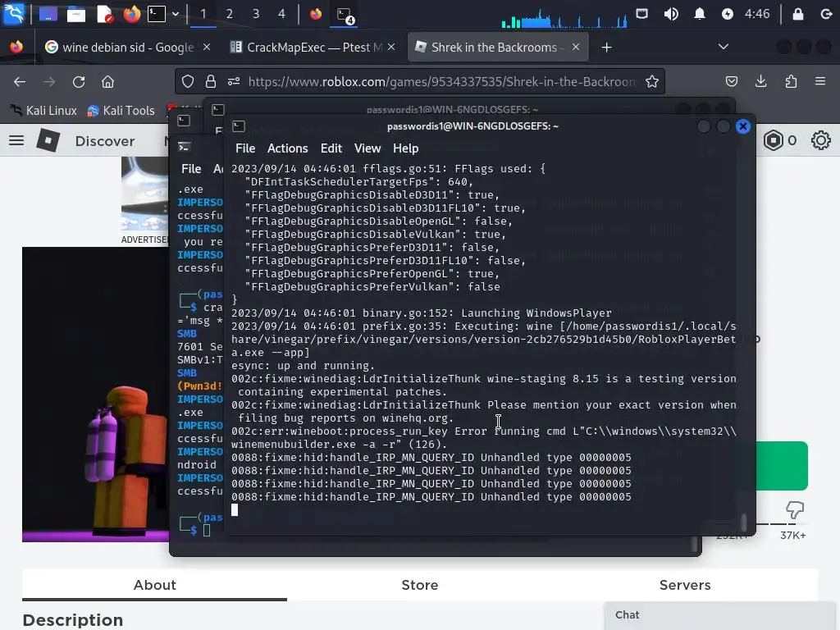Expand the terminal launcher dropdown arrow
This screenshot has height=630, width=840.
[x=176, y=14]
